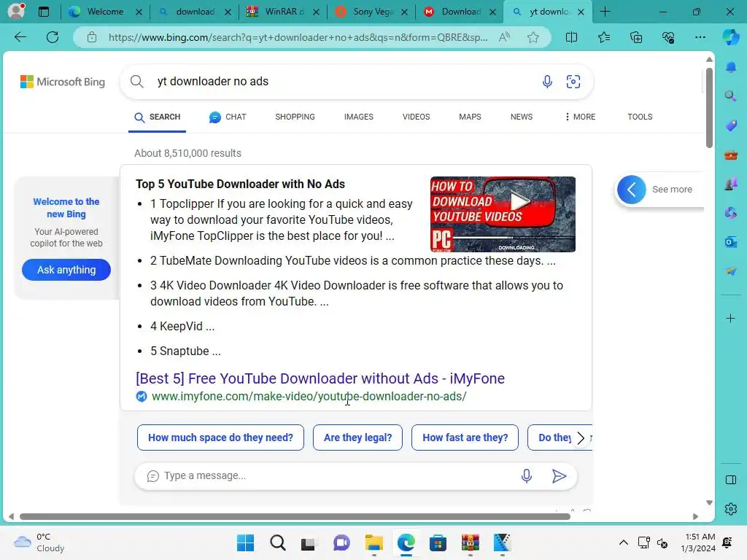
Task: Toggle sidebar visibility button
Action: 731,480
